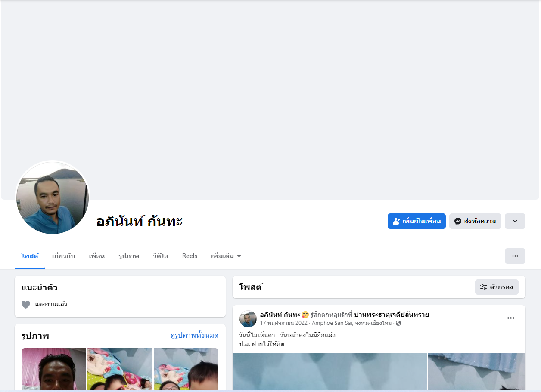Click the filter sliders icon in ตัวกรอง

tap(484, 287)
